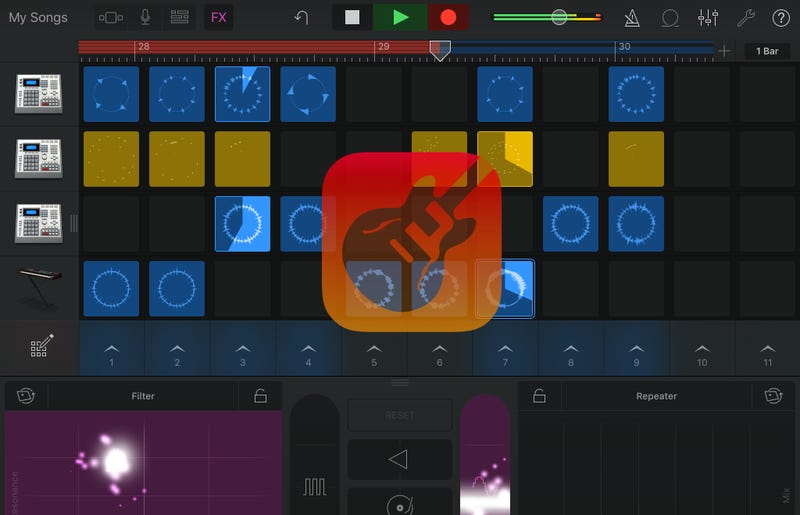The image size is (800, 515).
Task: Toggle the lock icon beside Filter
Action: (260, 396)
